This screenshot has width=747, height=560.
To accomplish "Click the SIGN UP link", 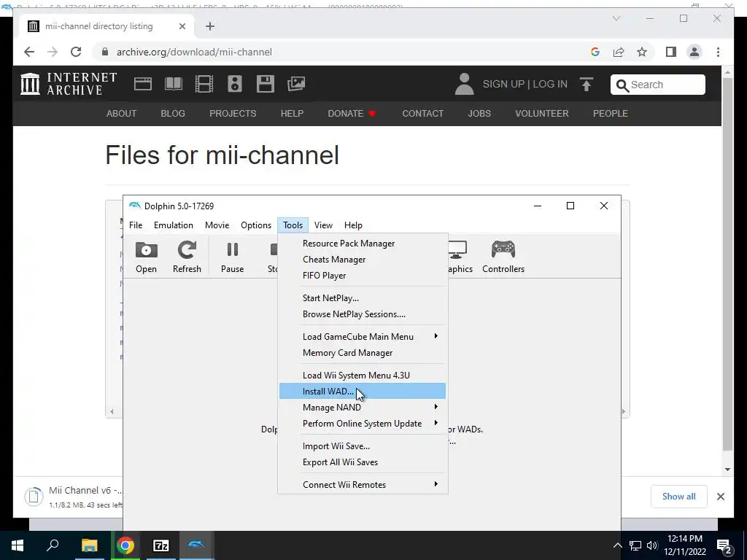I will [x=503, y=85].
